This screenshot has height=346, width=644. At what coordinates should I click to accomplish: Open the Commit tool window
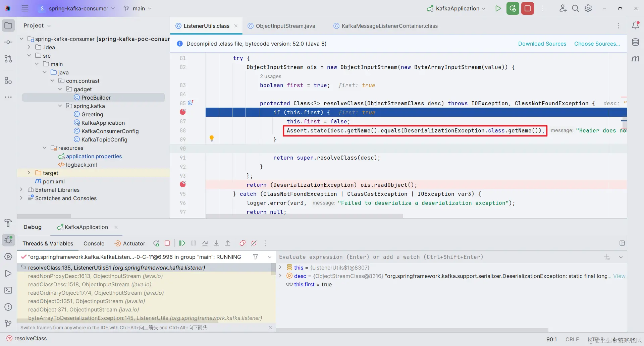8,42
